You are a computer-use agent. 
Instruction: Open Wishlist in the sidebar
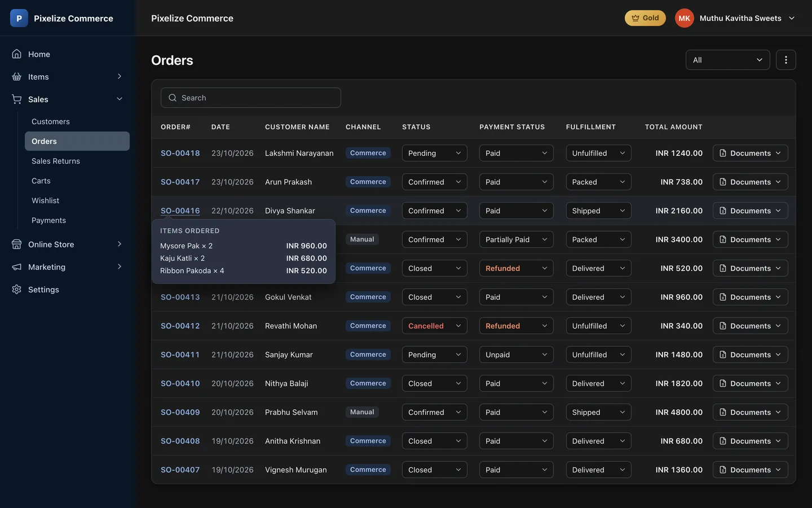(77, 200)
